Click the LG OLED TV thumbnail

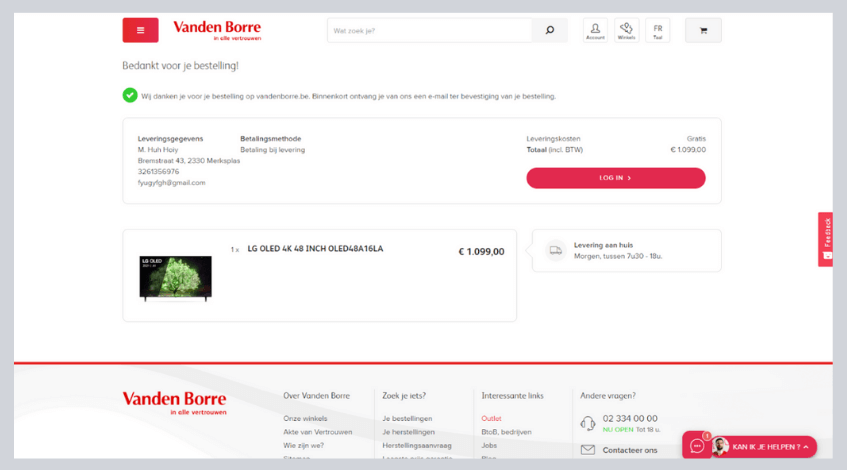pyautogui.click(x=175, y=277)
